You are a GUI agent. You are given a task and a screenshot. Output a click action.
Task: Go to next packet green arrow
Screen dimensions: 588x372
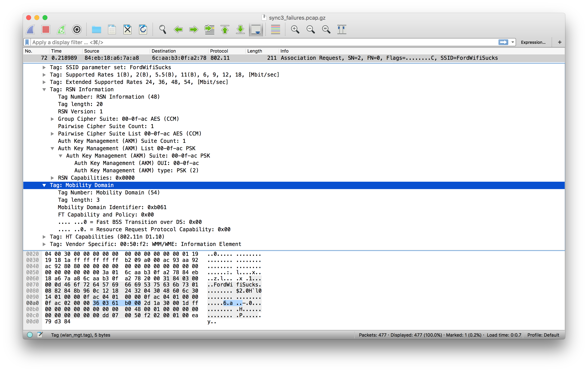tap(194, 30)
